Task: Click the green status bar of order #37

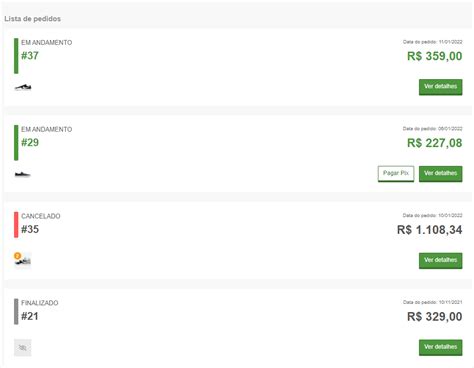Action: coord(16,56)
